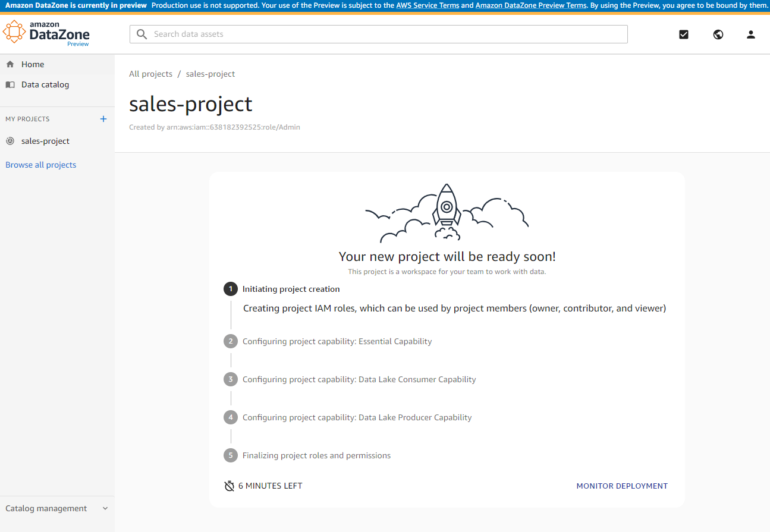Image resolution: width=770 pixels, height=532 pixels.
Task: Click MY PROJECTS section label
Action: 27,119
